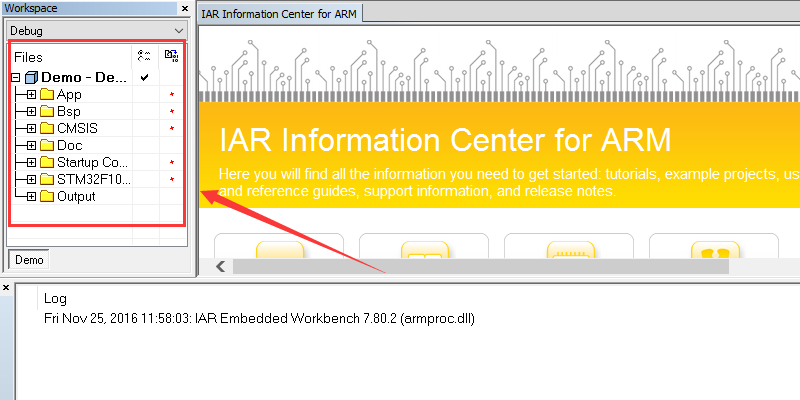Click the build configuration column icon
Screen dimensions: 800x400
coord(145,57)
